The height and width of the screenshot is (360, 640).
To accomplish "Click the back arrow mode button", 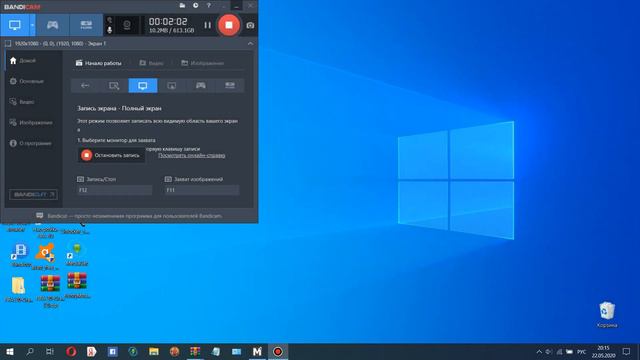I will tap(85, 85).
